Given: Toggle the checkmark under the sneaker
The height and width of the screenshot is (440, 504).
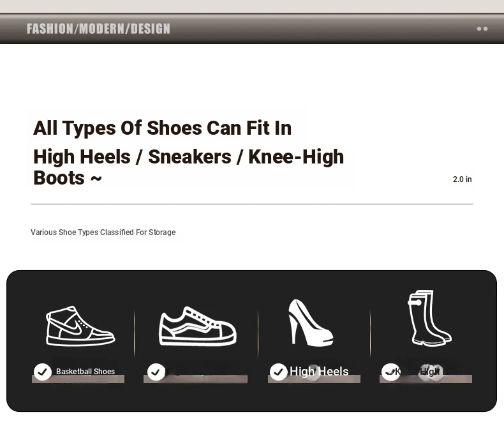Looking at the screenshot, I should point(156,372).
